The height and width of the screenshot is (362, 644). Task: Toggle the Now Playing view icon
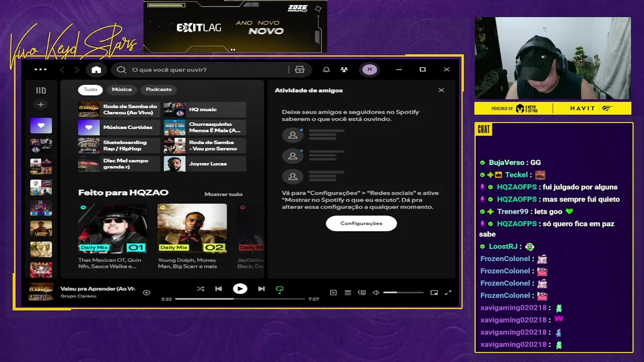[x=333, y=293]
